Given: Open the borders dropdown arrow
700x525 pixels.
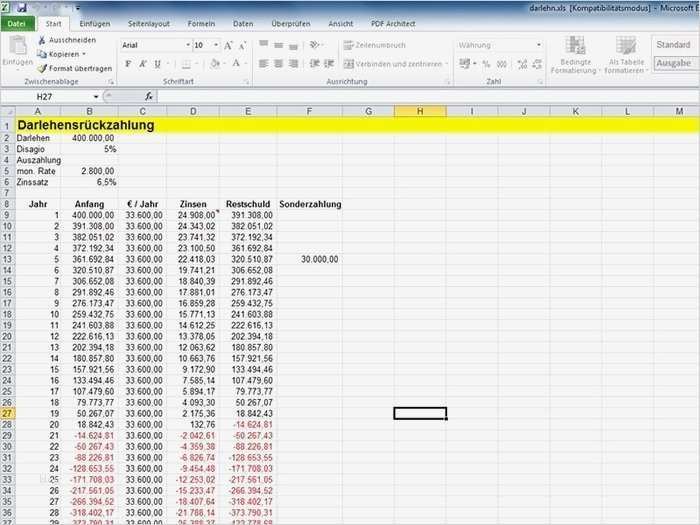Looking at the screenshot, I should pos(197,64).
